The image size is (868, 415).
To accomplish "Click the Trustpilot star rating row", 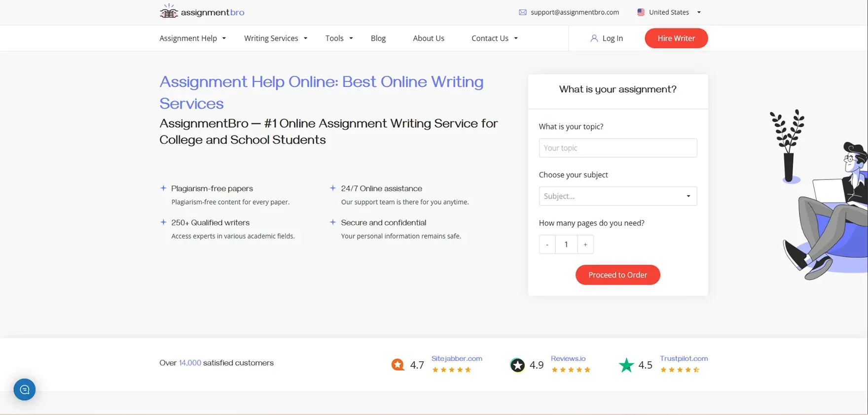I will 680,370.
